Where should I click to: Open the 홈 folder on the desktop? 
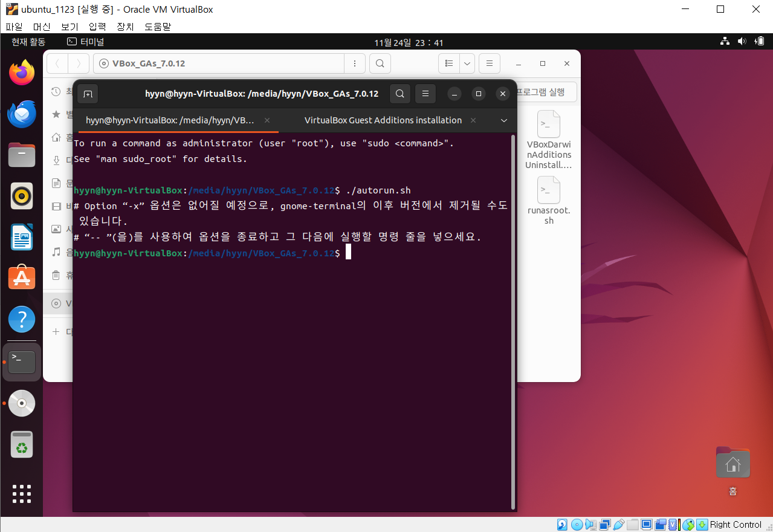[733, 472]
